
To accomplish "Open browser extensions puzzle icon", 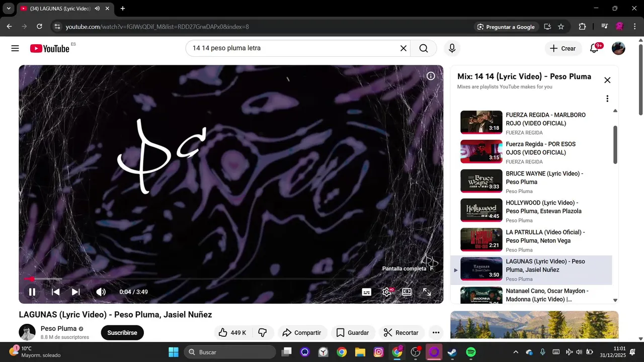I will click(x=583, y=27).
